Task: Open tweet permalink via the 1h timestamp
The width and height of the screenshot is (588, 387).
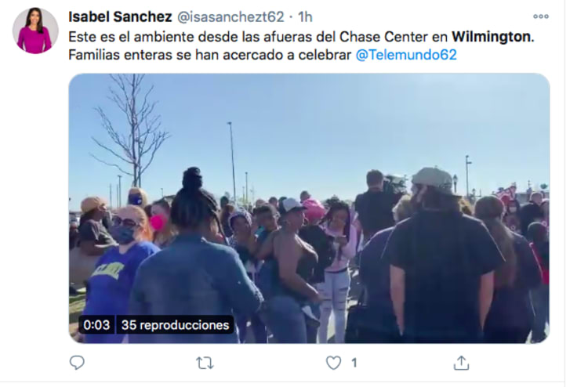Action: point(305,17)
